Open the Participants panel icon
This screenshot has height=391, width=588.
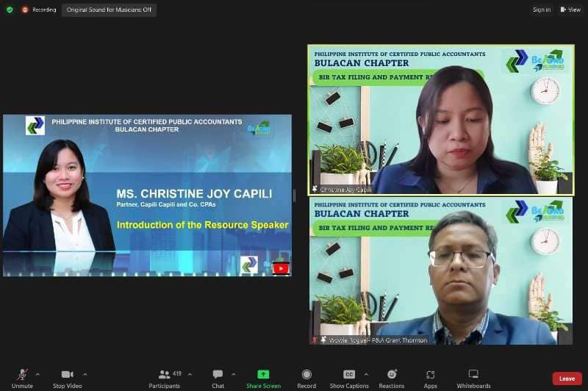tap(164, 374)
